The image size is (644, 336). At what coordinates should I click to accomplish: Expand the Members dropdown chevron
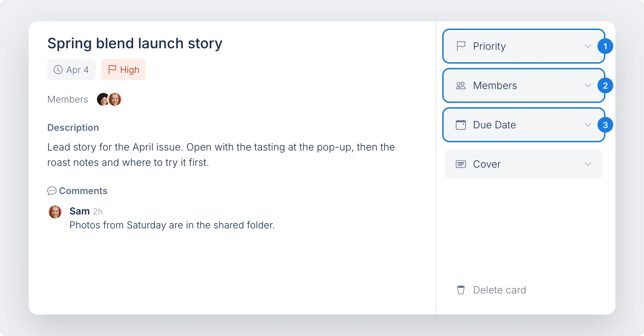pos(587,85)
